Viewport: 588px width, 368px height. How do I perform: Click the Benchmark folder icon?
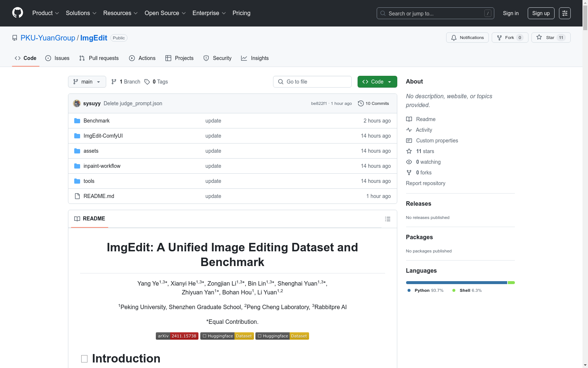point(77,121)
